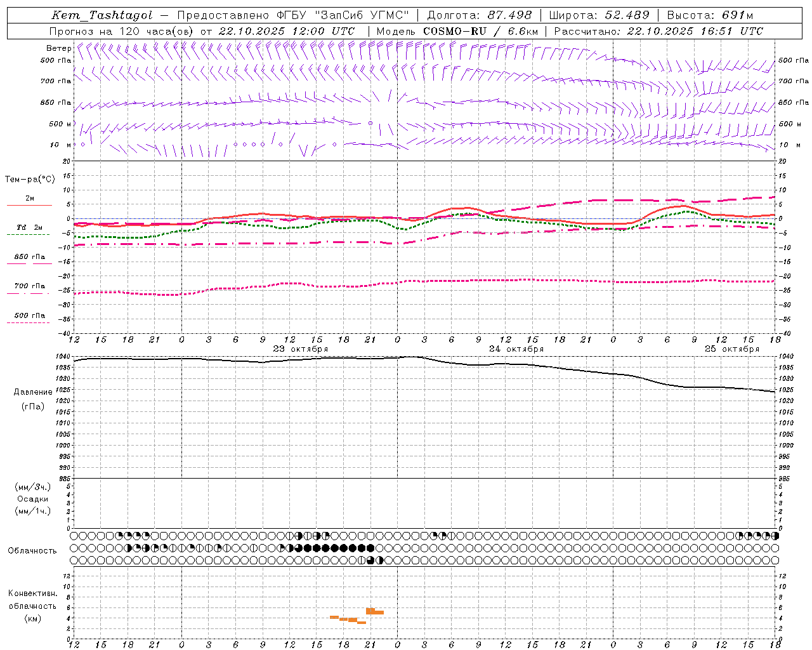This screenshot has width=812, height=650.
Task: Click the 'Давление' pressure panel label
Action: pyautogui.click(x=33, y=392)
